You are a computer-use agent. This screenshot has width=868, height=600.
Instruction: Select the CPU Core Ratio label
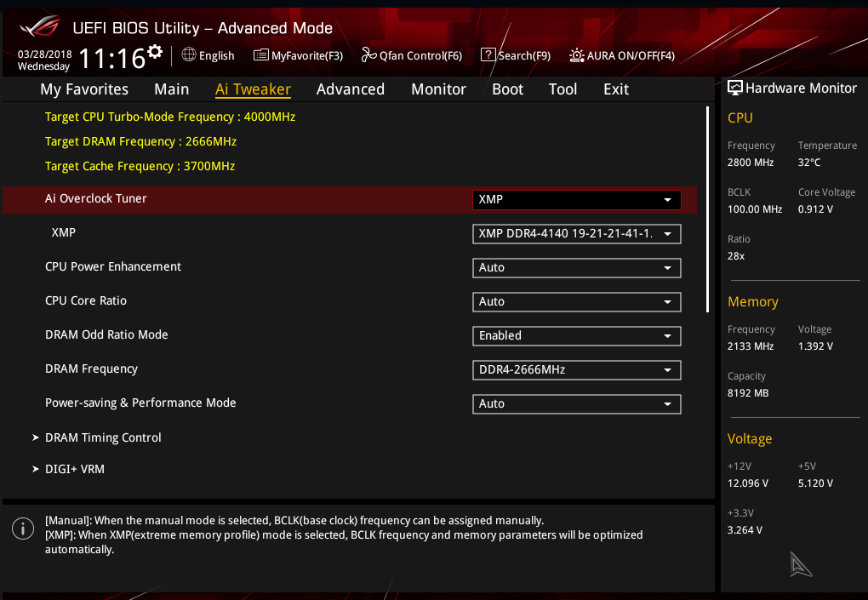(x=86, y=300)
